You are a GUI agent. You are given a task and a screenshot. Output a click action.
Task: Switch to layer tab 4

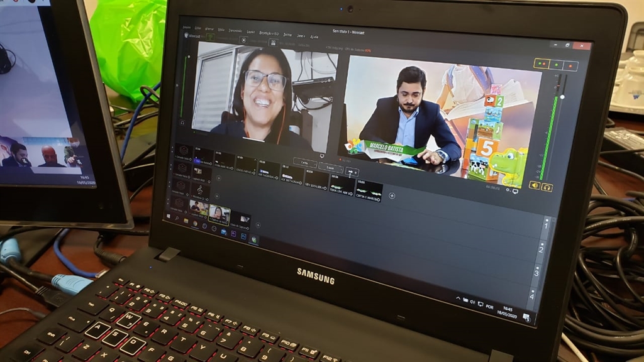click(532, 295)
